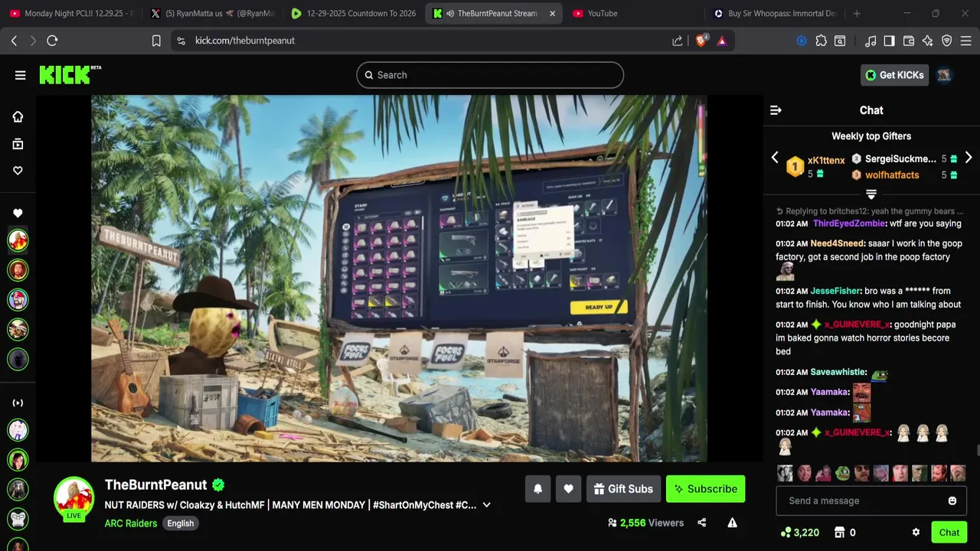980x551 pixels.
Task: Close TheBurntPeanut Stream tab
Action: (x=552, y=13)
